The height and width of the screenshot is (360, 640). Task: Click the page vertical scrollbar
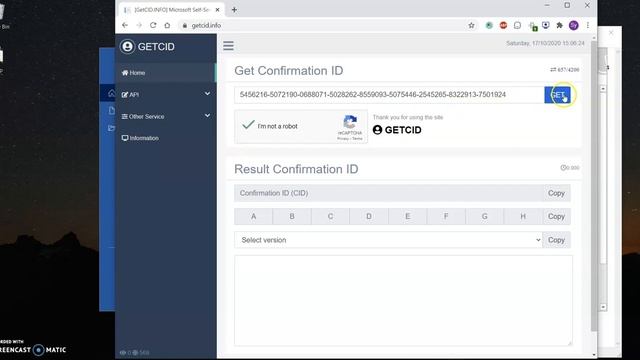(x=594, y=186)
